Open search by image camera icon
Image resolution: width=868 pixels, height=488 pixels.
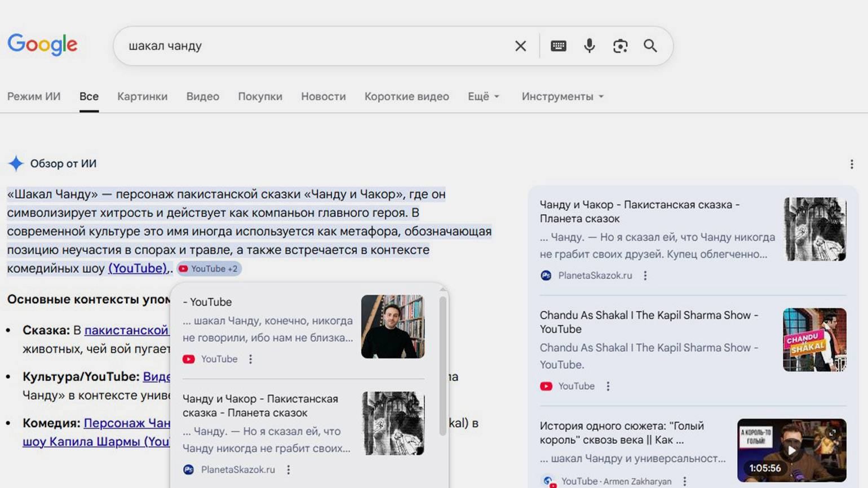tap(620, 46)
